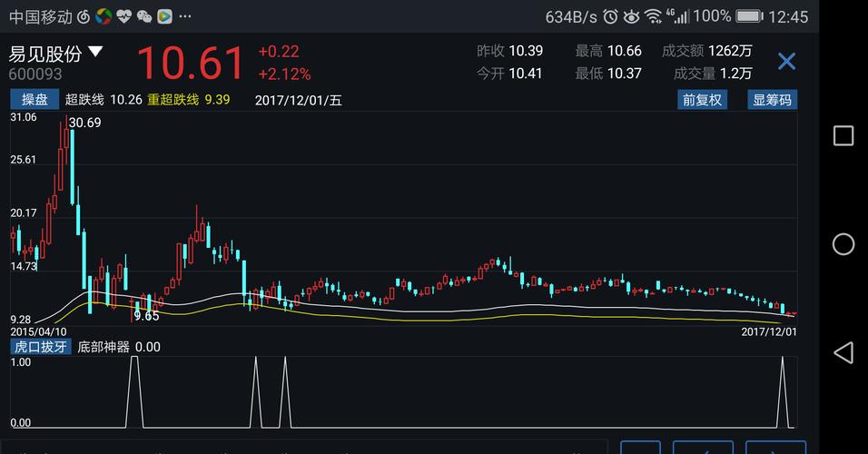Tap the Wi-Fi icon in status bar
Image resolution: width=868 pixels, height=454 pixels.
[x=653, y=16]
